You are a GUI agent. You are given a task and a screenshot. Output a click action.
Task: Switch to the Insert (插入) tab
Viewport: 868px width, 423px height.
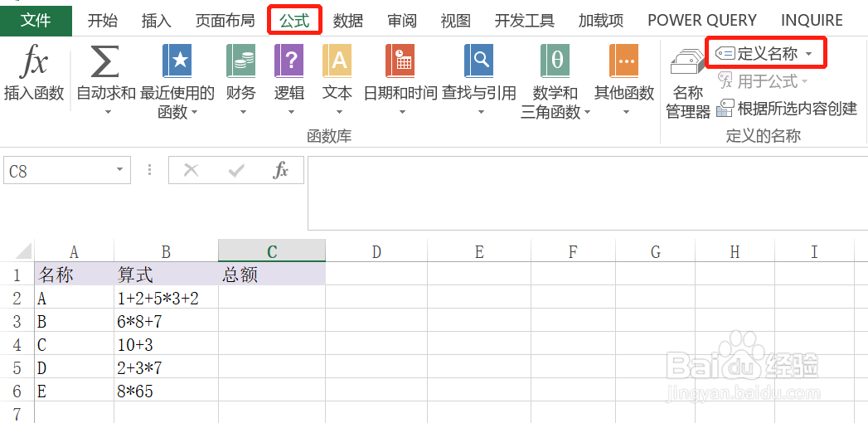[157, 21]
